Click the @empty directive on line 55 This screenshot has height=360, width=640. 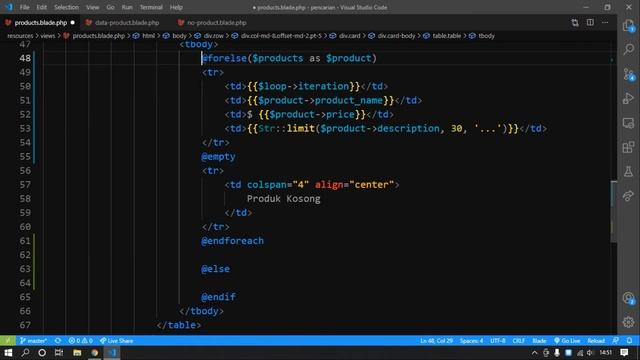click(x=218, y=157)
